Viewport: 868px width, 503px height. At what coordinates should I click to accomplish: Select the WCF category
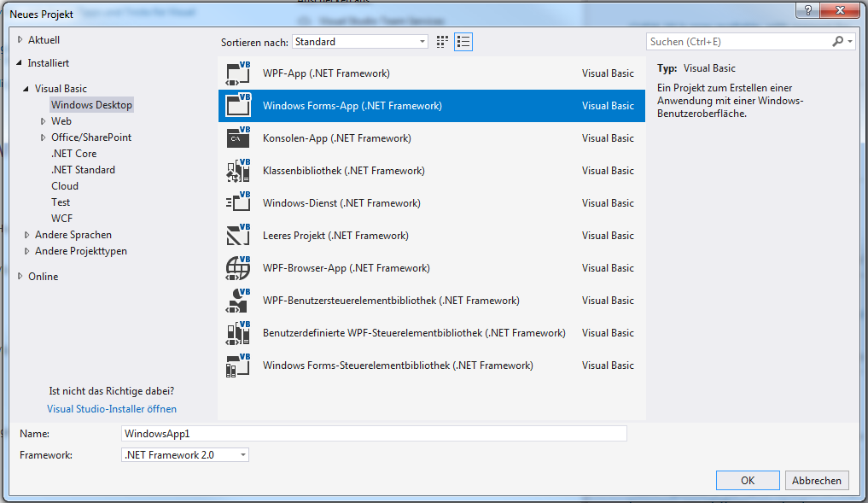pos(61,219)
